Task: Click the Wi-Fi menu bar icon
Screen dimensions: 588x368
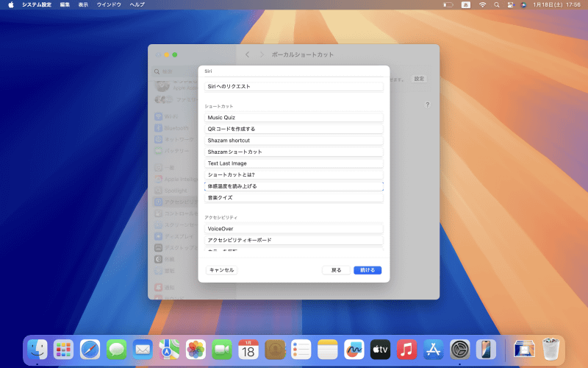Action: click(483, 4)
